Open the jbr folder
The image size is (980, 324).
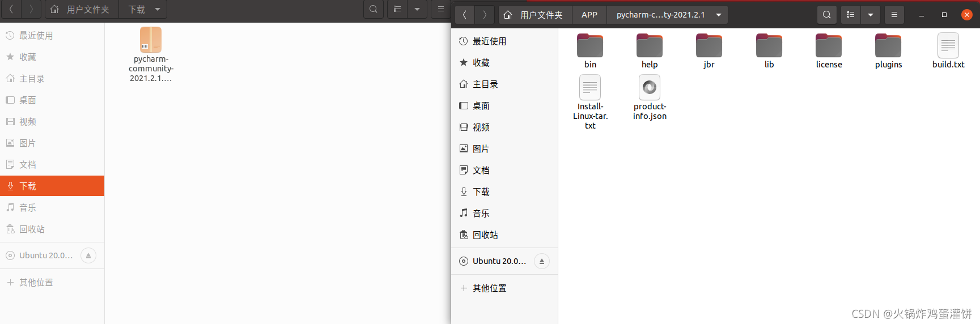tap(709, 51)
